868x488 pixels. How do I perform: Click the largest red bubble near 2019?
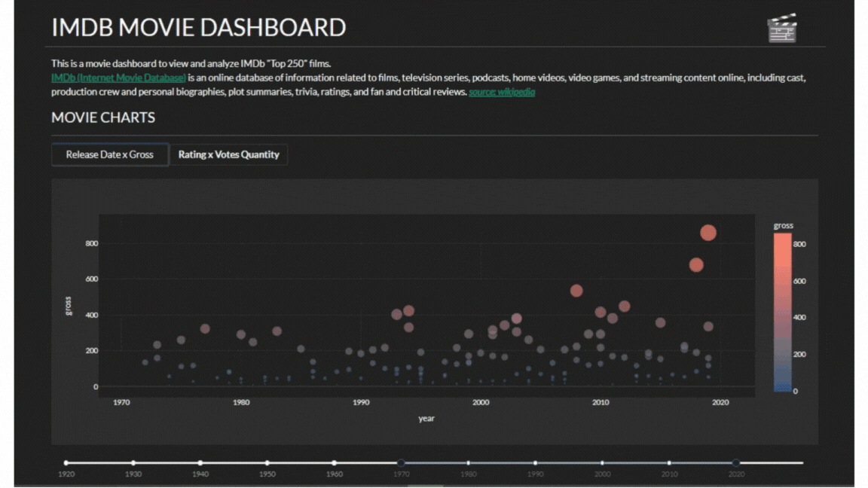[709, 233]
